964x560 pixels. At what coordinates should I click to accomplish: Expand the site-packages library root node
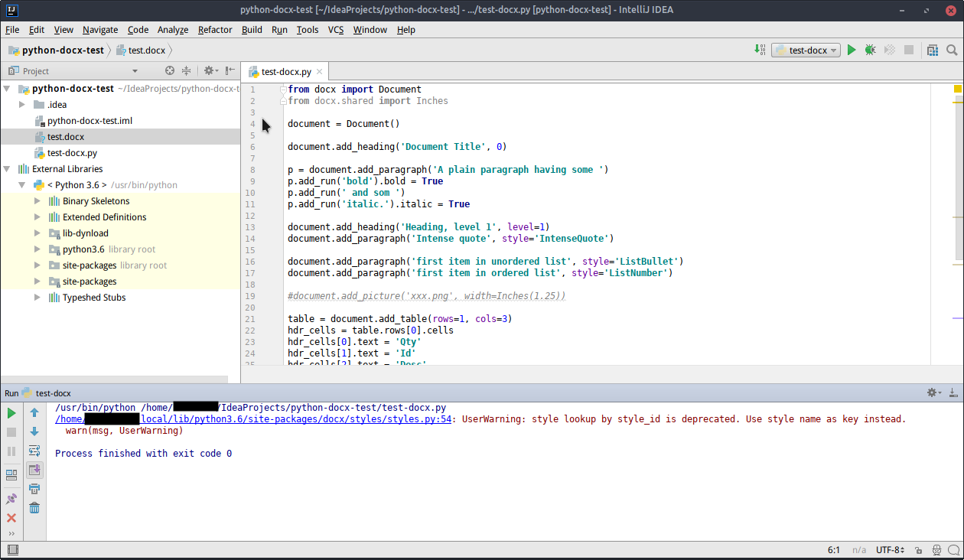tap(37, 265)
